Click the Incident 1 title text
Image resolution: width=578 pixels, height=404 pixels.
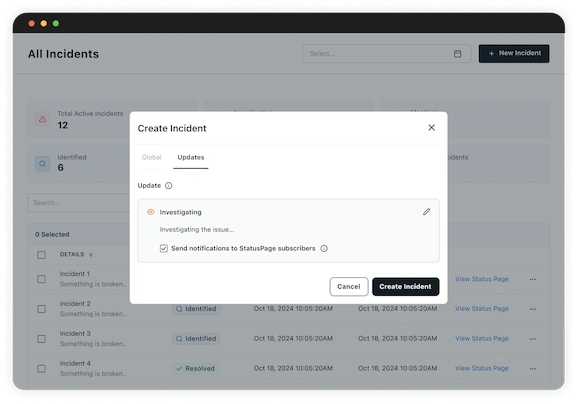(75, 274)
